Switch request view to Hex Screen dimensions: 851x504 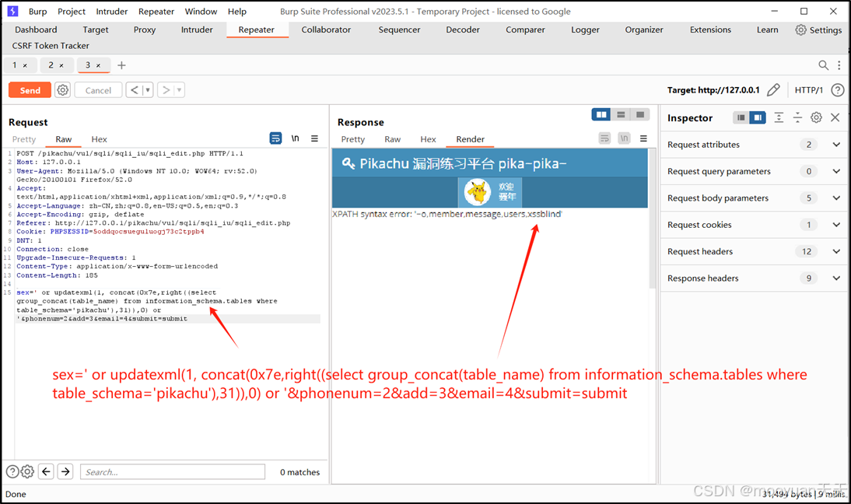(x=99, y=139)
